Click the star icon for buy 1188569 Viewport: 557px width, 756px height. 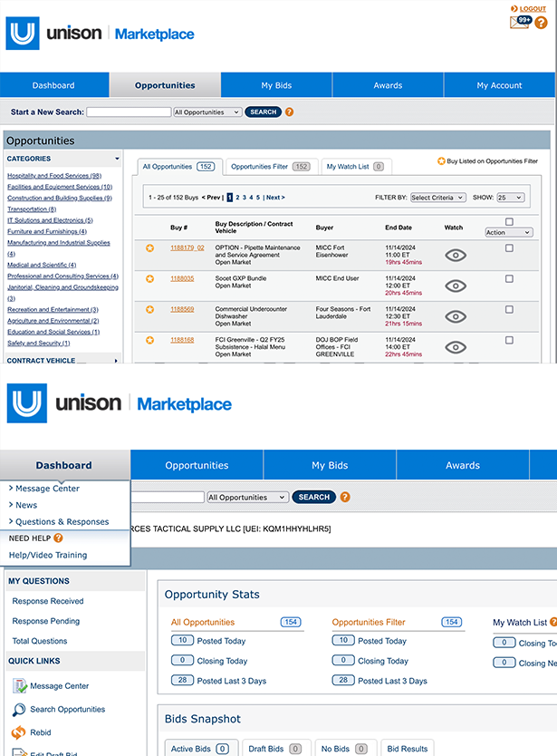(x=149, y=309)
